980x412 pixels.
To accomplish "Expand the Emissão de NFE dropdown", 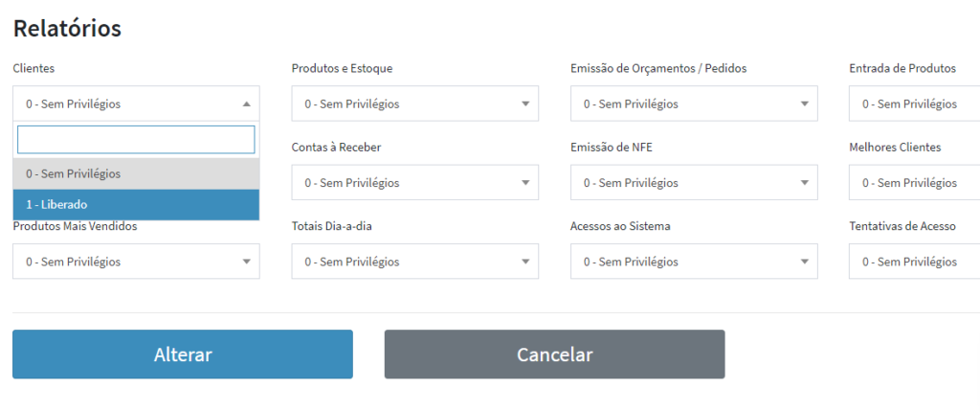I will pos(694,182).
